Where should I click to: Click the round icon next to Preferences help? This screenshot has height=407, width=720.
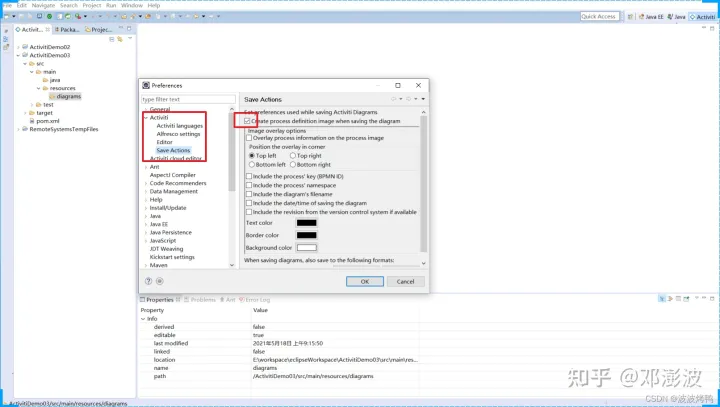159,281
